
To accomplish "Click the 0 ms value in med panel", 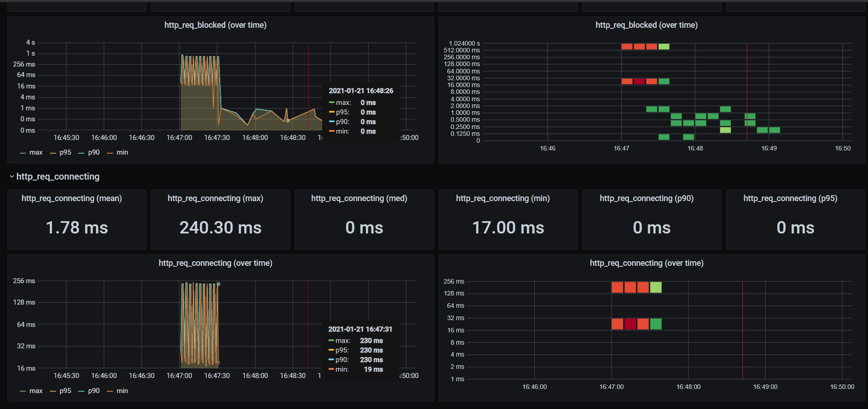I will click(x=364, y=228).
